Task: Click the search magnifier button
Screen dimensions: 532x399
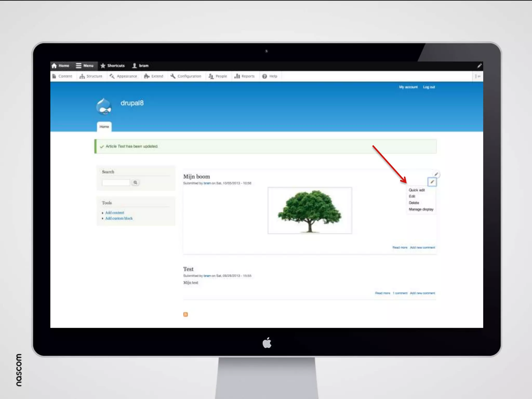Action: click(135, 182)
